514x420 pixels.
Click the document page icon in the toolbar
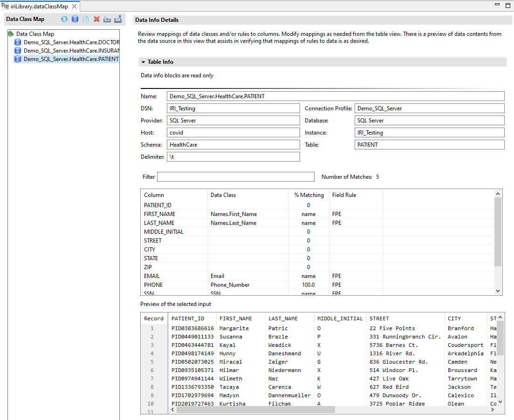86,19
